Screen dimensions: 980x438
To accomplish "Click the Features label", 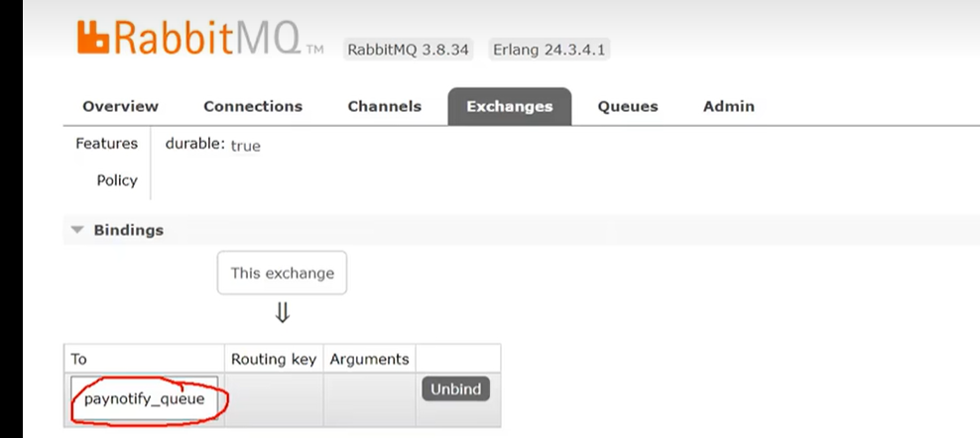I will [106, 144].
